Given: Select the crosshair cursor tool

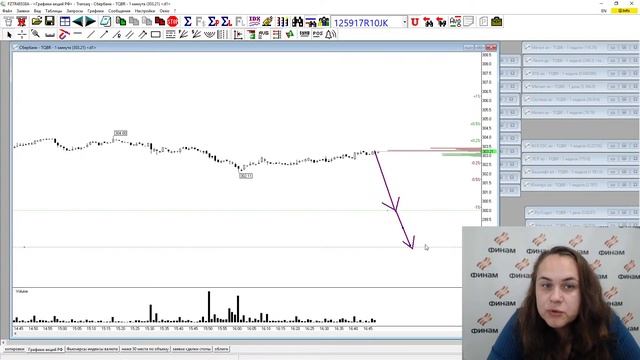Looking at the screenshot, I should [22, 35].
